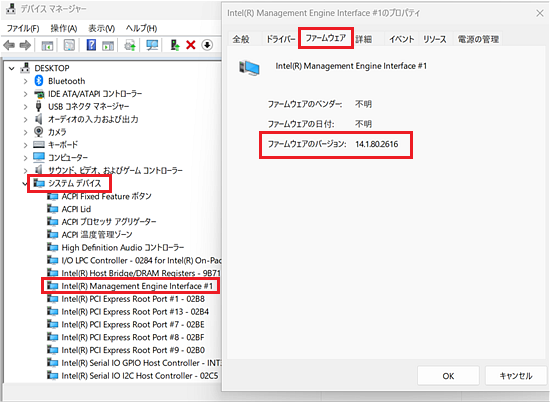
Task: Select the ACPI Lid device entry
Action: [76, 209]
